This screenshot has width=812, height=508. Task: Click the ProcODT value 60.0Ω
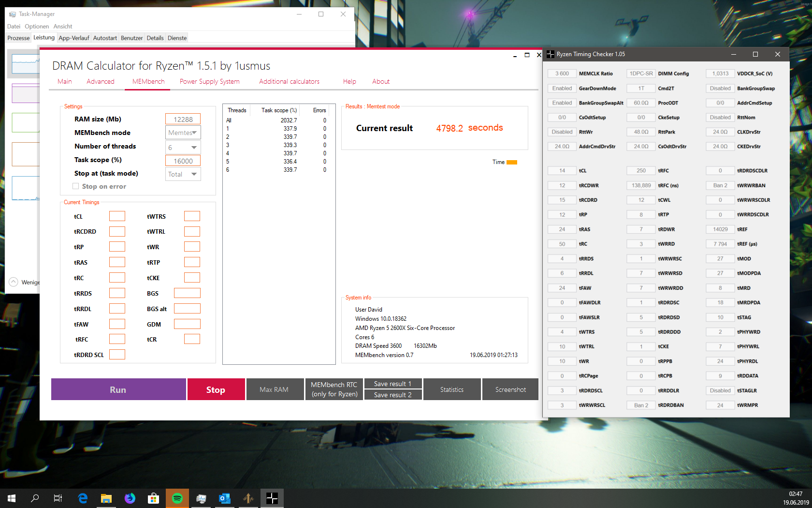click(x=641, y=103)
